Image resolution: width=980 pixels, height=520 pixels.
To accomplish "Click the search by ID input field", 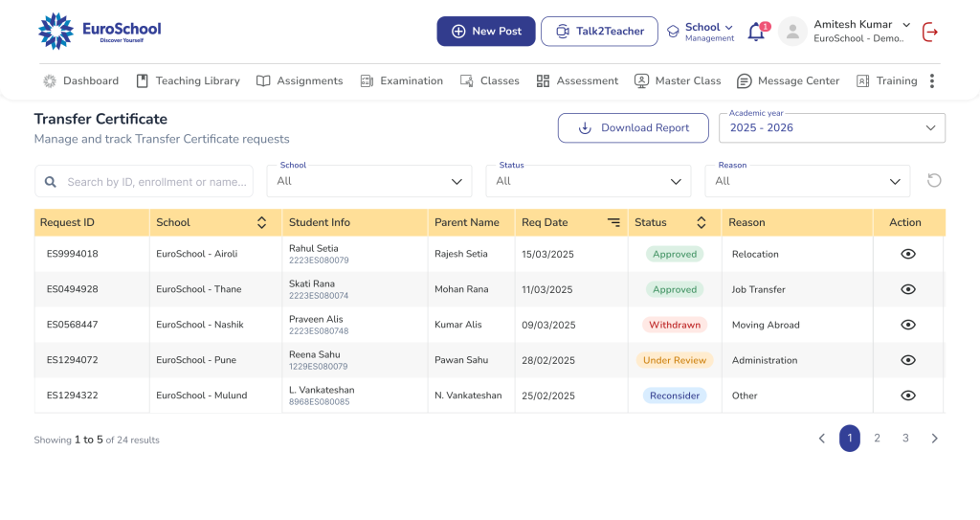I will (x=153, y=182).
